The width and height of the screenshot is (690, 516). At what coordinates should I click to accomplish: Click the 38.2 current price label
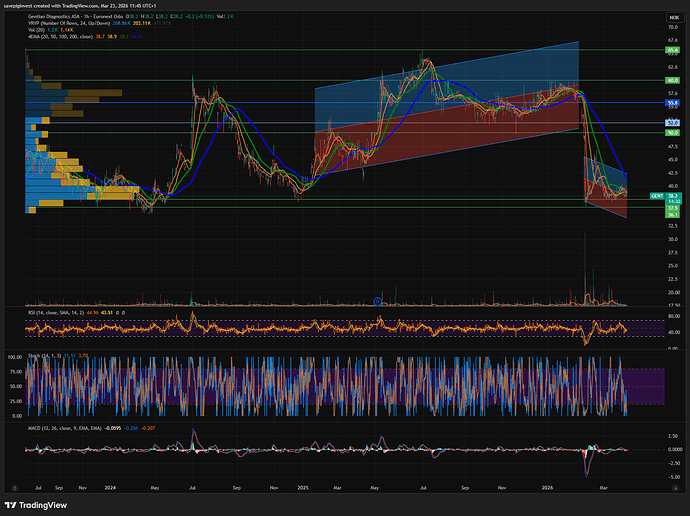click(673, 195)
